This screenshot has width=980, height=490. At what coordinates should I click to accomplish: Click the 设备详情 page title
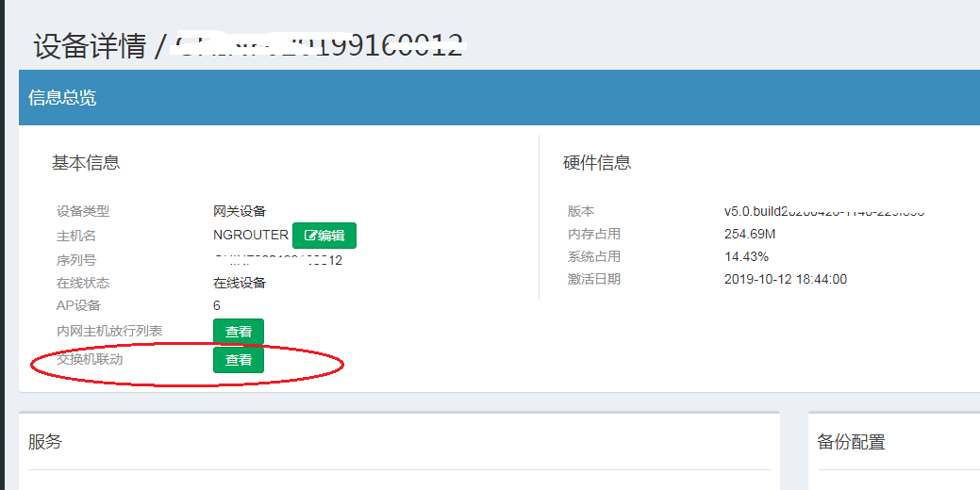90,46
